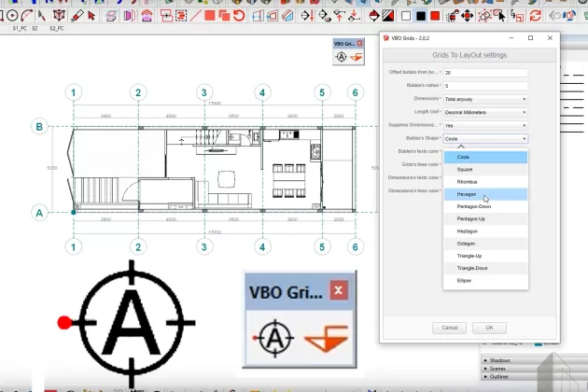Expand the Outliner panel in tray
The image size is (588, 392).
click(498, 377)
